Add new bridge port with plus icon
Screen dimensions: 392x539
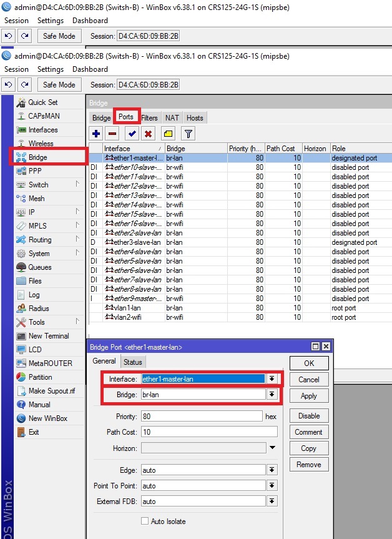(x=96, y=134)
